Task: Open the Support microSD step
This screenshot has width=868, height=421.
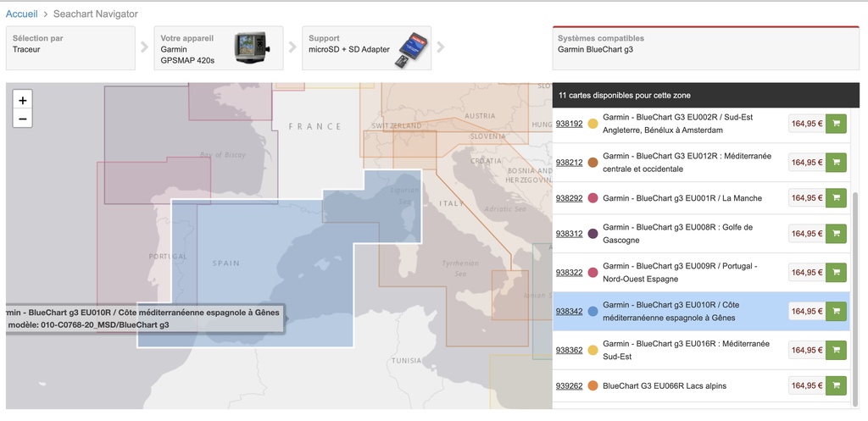Action: click(366, 48)
